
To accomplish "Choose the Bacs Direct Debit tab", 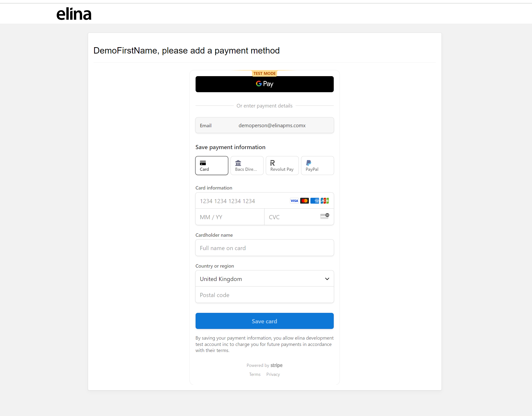I will (x=247, y=166).
